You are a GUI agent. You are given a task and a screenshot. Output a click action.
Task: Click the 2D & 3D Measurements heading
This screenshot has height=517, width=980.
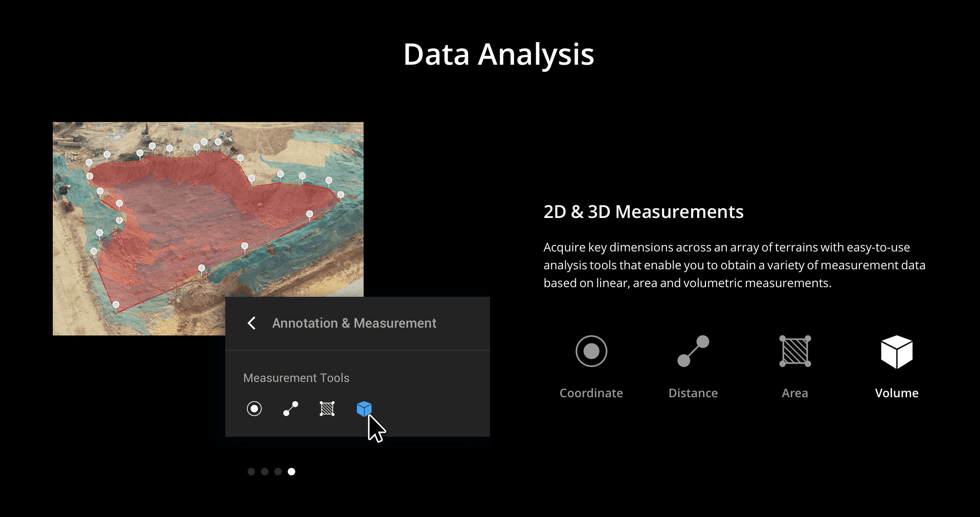coord(643,212)
